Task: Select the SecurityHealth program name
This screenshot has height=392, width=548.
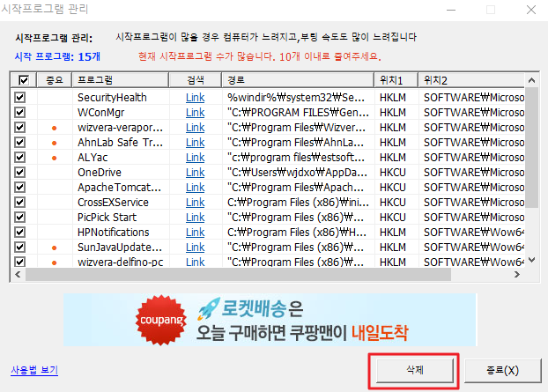Action: (112, 98)
